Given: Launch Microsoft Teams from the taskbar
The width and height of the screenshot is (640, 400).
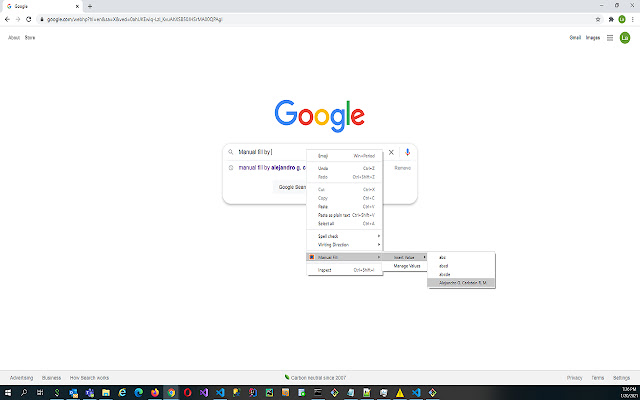Looking at the screenshot, I should (x=89, y=393).
